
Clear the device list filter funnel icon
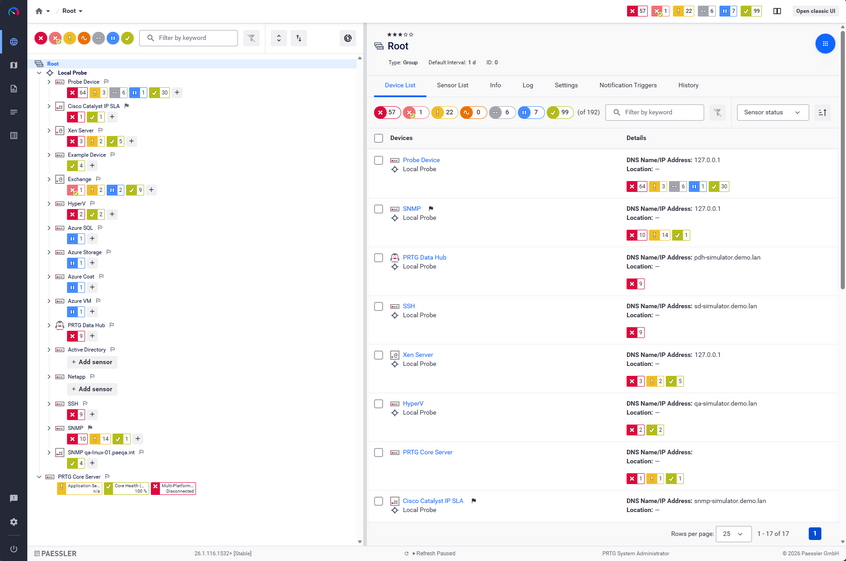point(717,112)
